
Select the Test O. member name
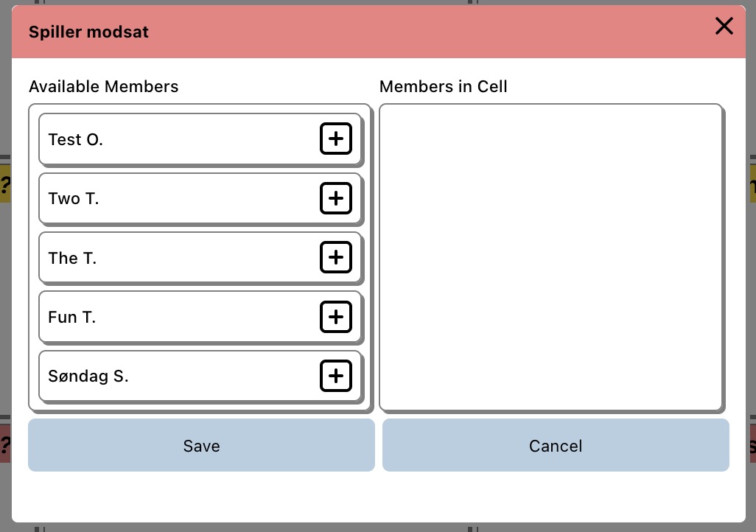coord(75,139)
